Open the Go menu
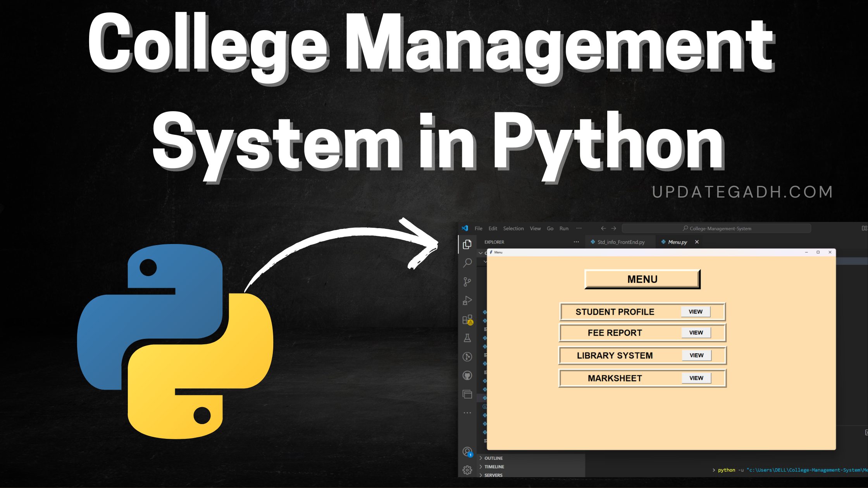This screenshot has height=488, width=868. (550, 229)
